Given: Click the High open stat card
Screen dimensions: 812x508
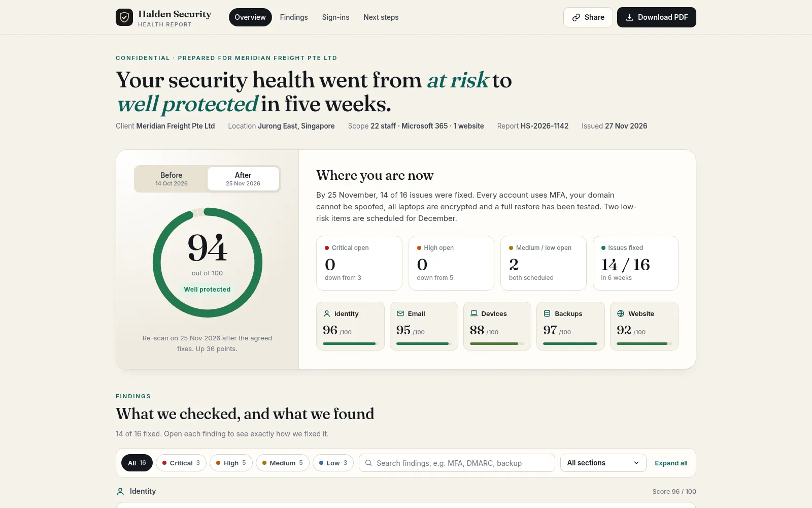Looking at the screenshot, I should coord(451,263).
